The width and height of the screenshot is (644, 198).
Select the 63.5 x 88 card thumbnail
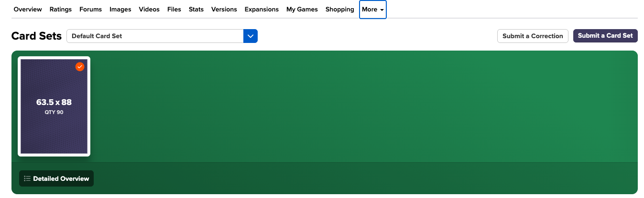54,106
